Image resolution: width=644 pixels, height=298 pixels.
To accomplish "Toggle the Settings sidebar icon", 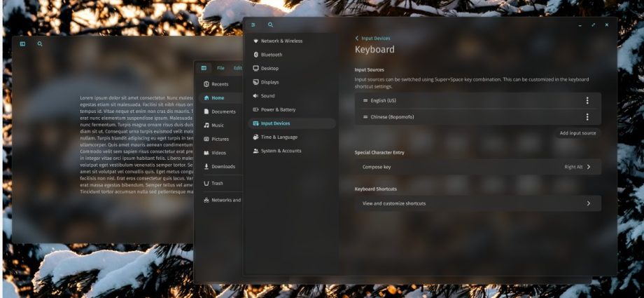I will pos(253,25).
